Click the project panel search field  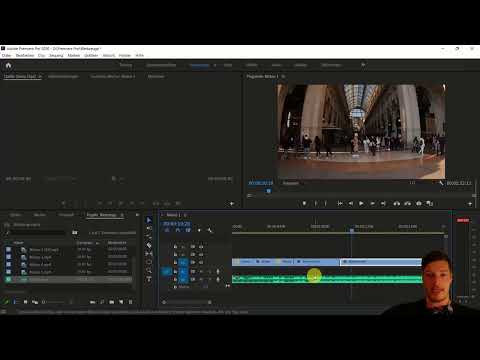point(37,233)
